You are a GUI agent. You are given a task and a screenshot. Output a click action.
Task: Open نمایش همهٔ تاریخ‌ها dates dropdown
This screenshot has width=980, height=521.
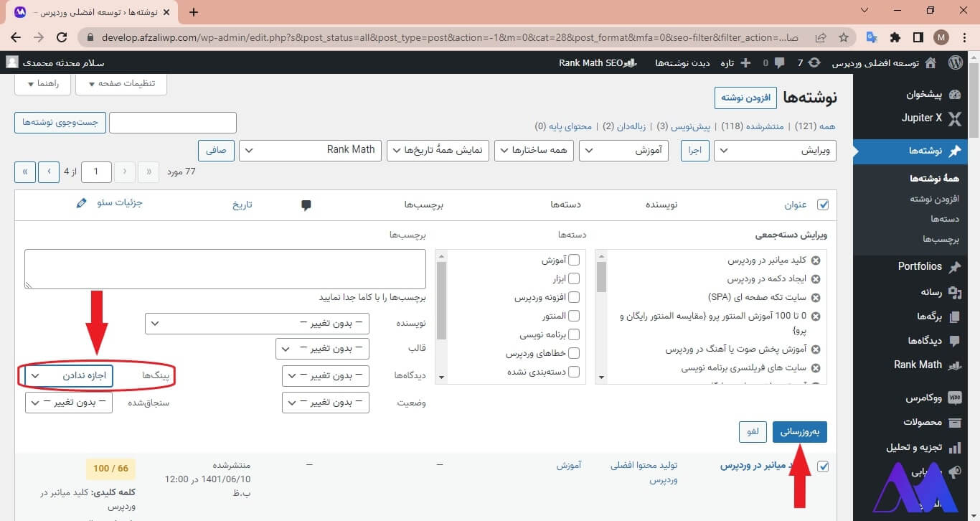438,151
